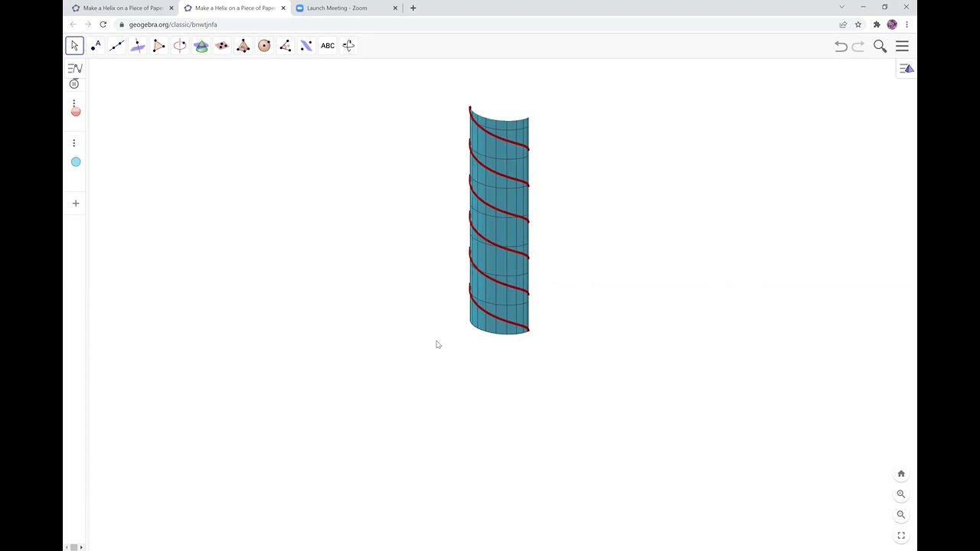Screen dimensions: 980x551
Task: Click the horizontal scrollbar at bottom left
Action: 74,547
